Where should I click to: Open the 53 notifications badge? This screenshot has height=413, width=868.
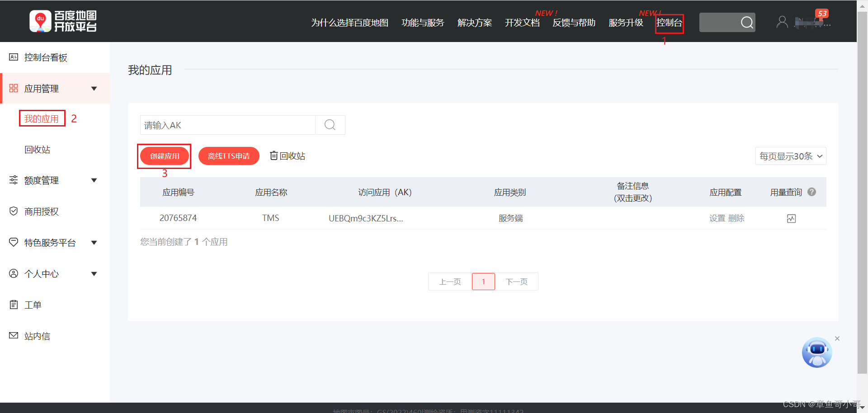(x=822, y=14)
